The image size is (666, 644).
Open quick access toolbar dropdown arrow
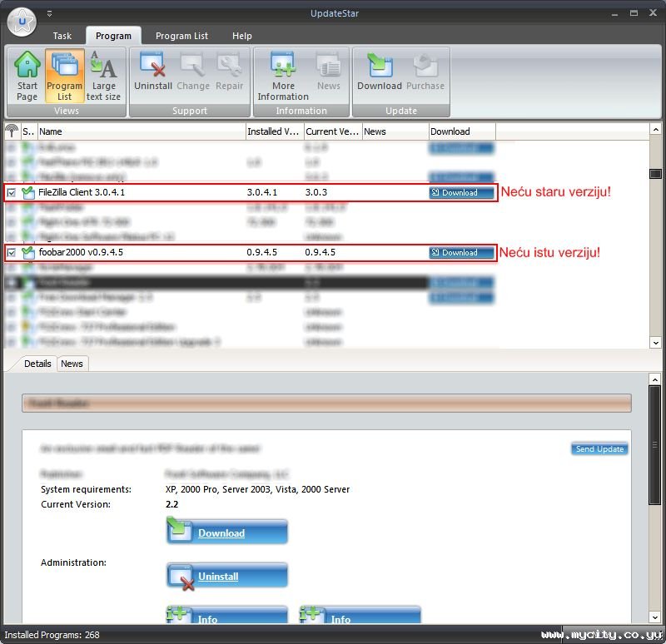49,13
